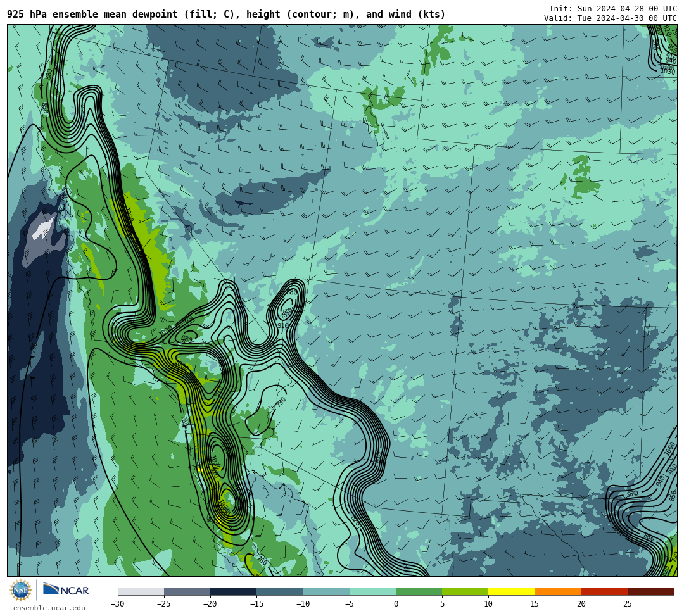
Task: Click the -15 to -10 steel blue colorbar segment
Action: [280, 591]
